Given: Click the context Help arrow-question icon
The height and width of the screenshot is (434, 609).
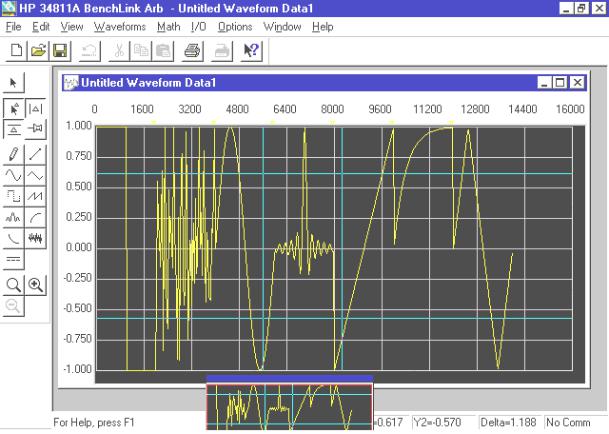Looking at the screenshot, I should tap(251, 51).
